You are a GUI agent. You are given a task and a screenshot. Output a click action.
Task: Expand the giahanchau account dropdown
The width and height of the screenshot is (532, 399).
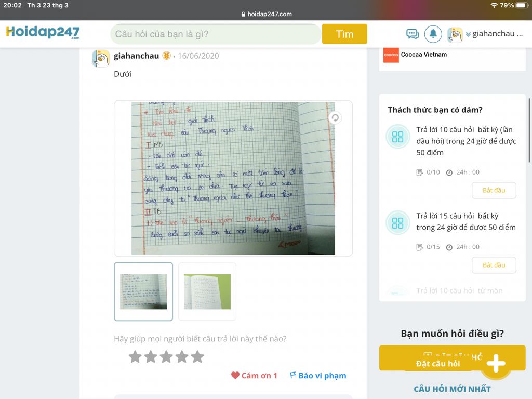(468, 34)
